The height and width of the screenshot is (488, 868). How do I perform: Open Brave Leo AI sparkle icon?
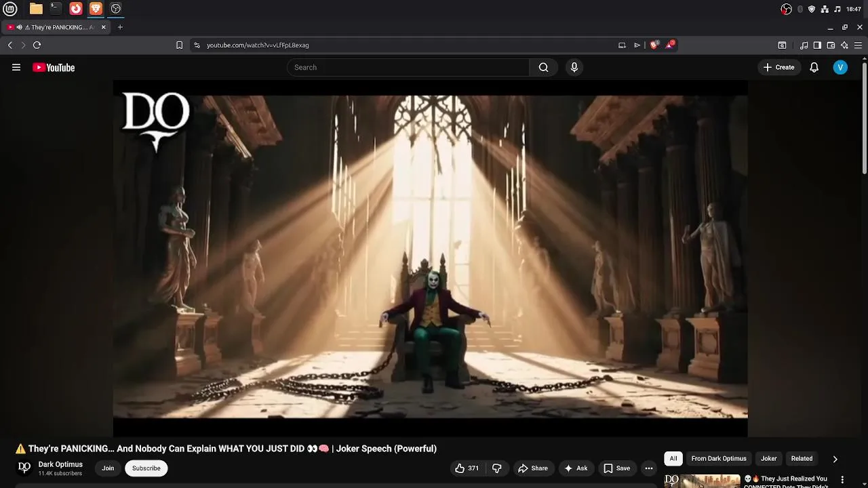tap(844, 45)
